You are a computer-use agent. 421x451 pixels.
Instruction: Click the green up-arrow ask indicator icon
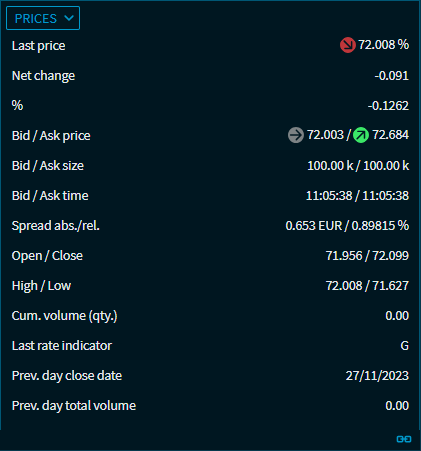pyautogui.click(x=361, y=135)
